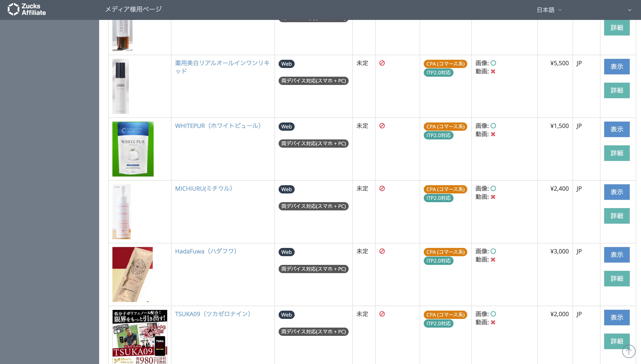
Task: Click the 薬用美白 white bottle thumbnail
Action: pyautogui.click(x=120, y=87)
